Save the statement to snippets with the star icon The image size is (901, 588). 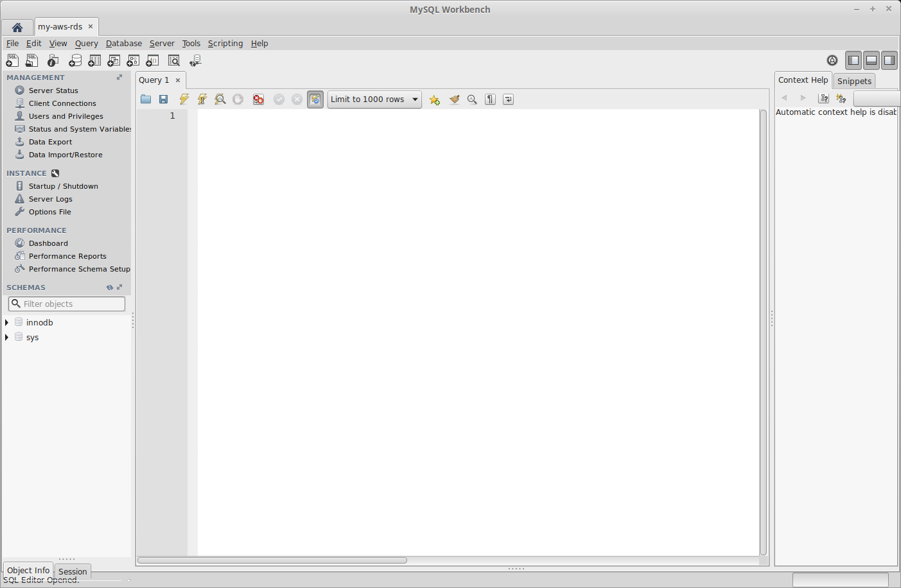[x=435, y=99]
